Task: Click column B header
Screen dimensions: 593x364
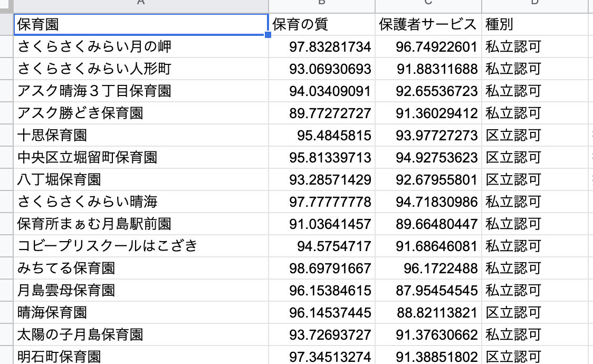Action: [322, 6]
